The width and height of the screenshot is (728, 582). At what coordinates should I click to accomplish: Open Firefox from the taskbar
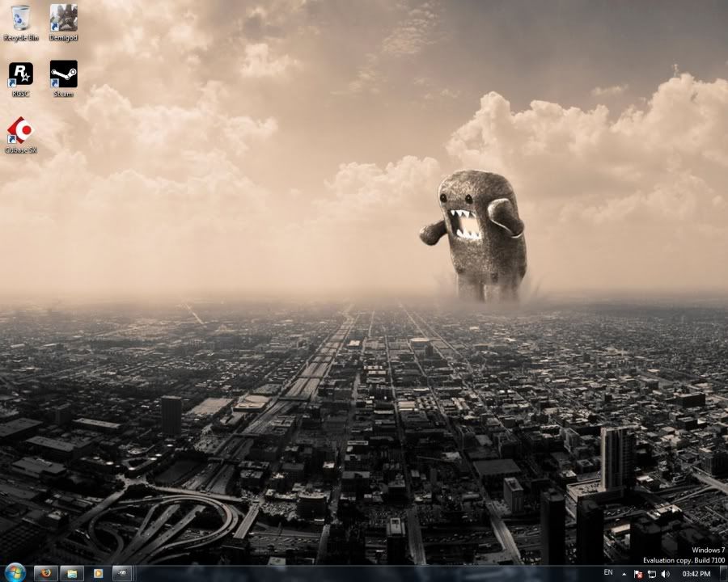point(45,573)
